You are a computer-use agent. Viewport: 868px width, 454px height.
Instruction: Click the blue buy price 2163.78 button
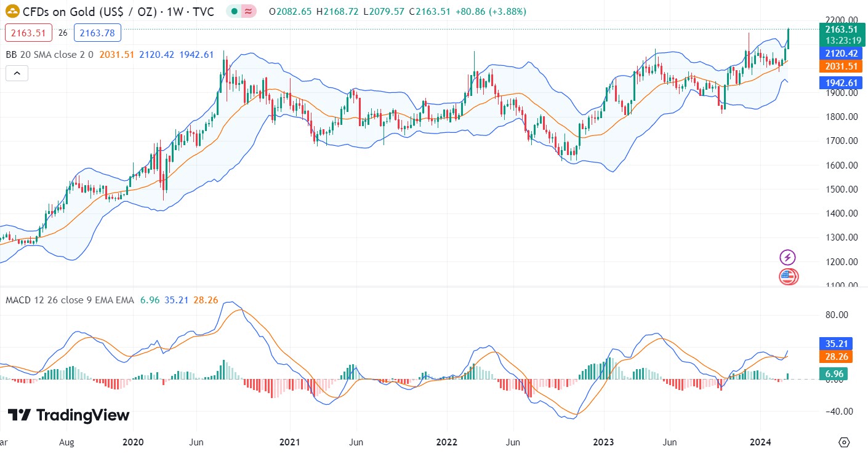pyautogui.click(x=97, y=33)
